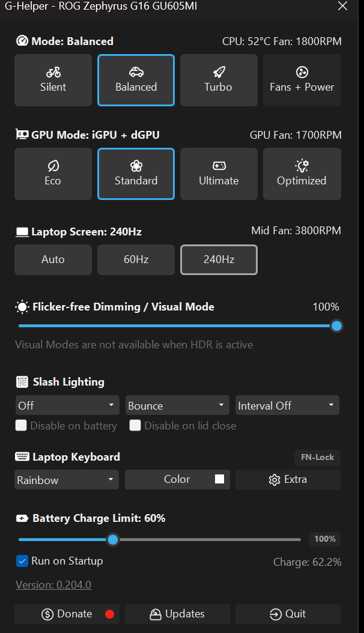Click the keyboard icon beside Laptop Keyboard
This screenshot has width=364, height=633.
point(22,456)
